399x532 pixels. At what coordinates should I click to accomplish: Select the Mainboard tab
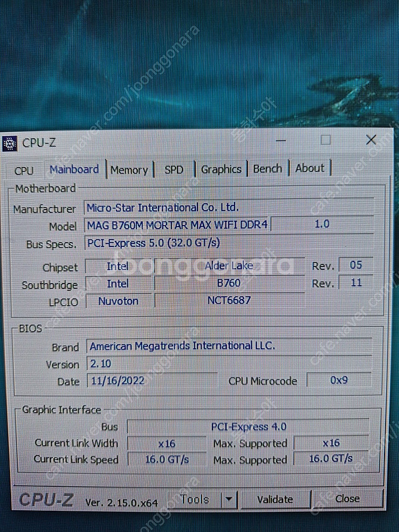(x=74, y=169)
